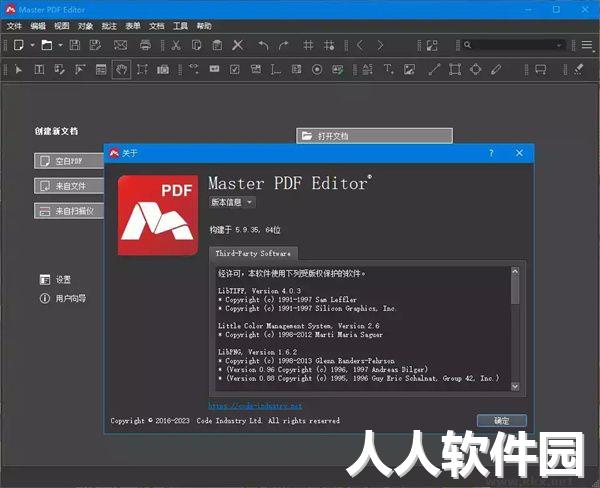Click the Paste clipboard icon
Screen dimensions: 600x488
[x=217, y=45]
